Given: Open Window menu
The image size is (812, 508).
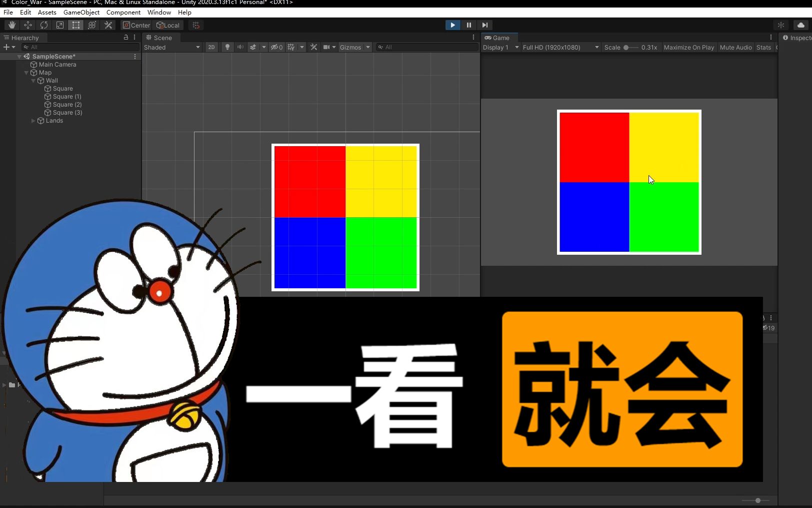Looking at the screenshot, I should point(159,12).
